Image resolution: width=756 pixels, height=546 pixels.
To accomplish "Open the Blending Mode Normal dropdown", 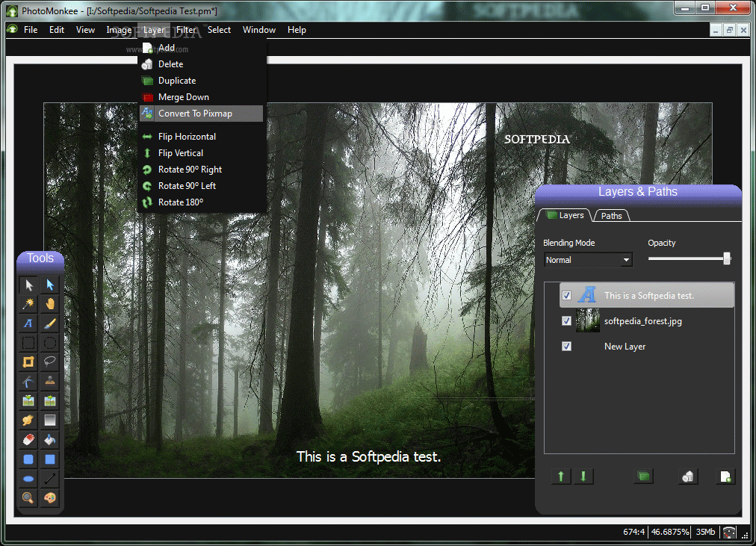I will point(588,260).
